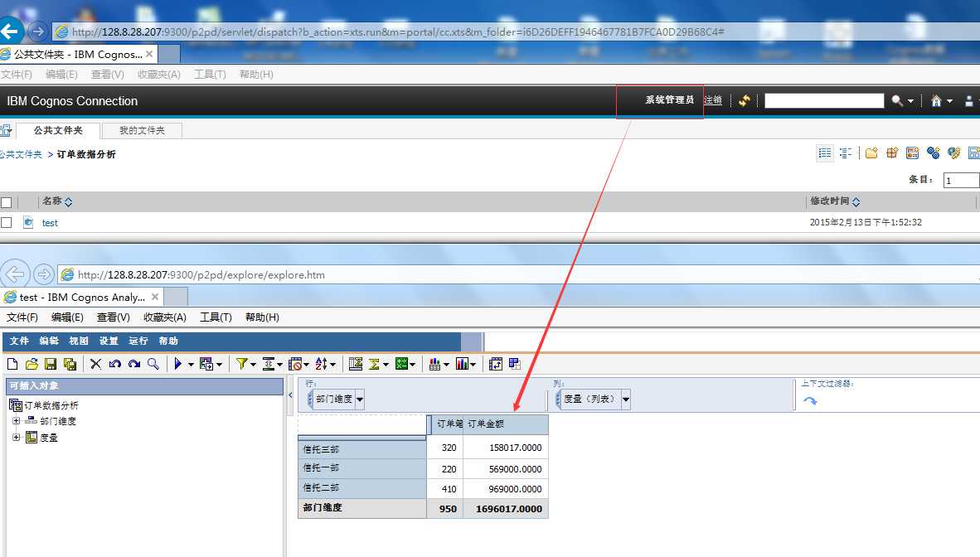Click the Subtotals icon in the toolbar
The image size is (980, 557).
point(356,364)
